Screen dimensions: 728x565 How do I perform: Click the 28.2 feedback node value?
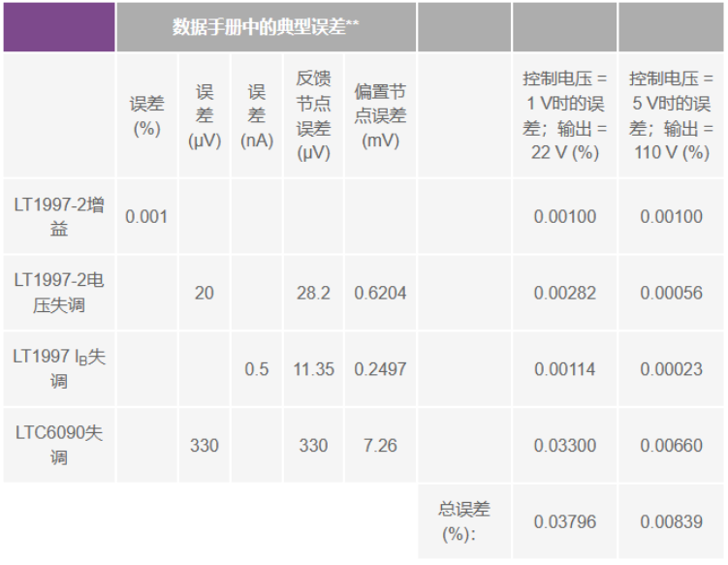click(313, 293)
